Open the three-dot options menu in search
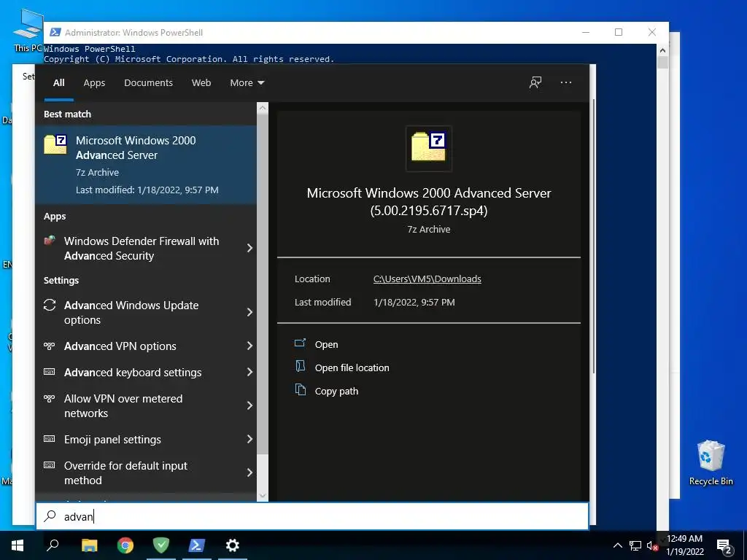 tap(566, 82)
